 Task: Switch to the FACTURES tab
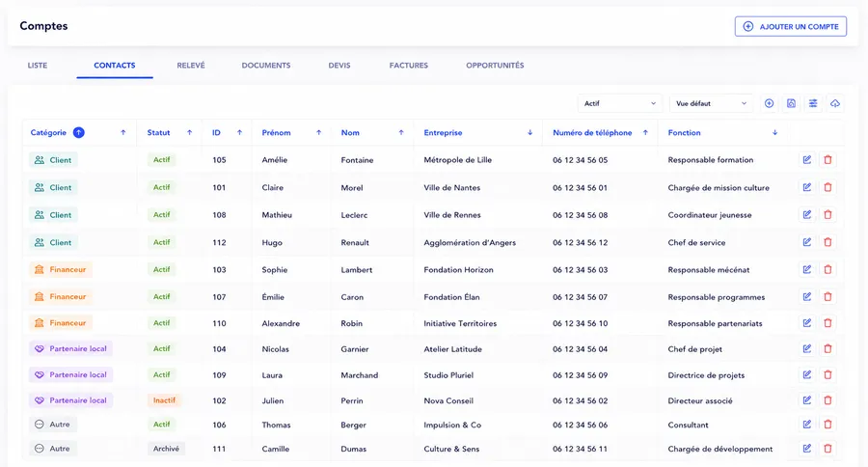[x=409, y=66]
